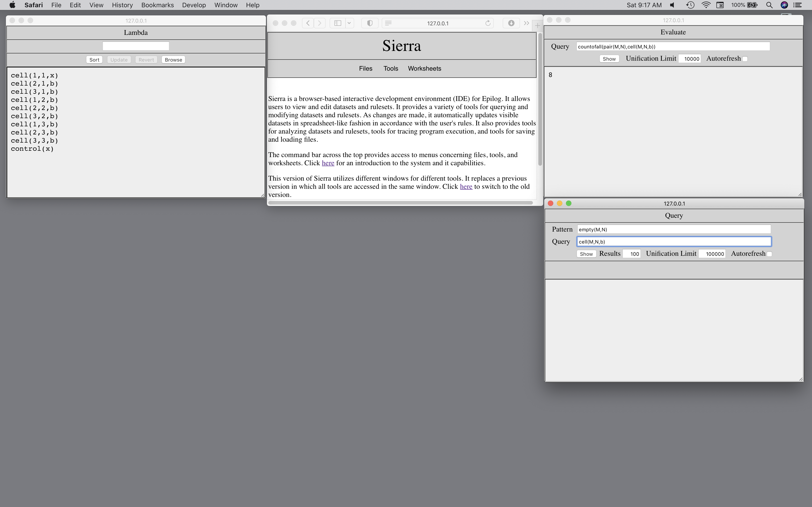Viewport: 812px width, 507px height.
Task: Enable Autorefresh in the Query window
Action: [x=769, y=254]
